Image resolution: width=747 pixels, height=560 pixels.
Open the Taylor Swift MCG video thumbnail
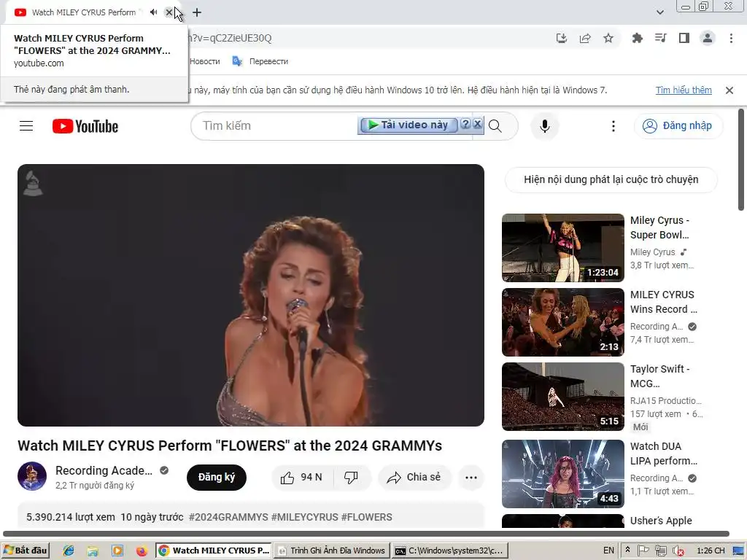click(x=562, y=396)
